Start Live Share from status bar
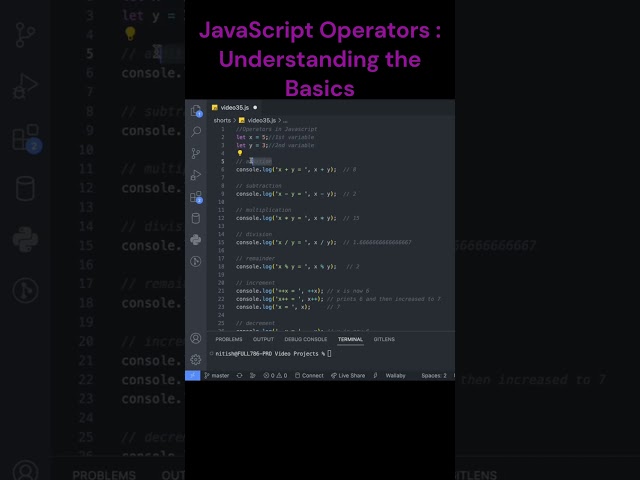The image size is (640, 480). pyautogui.click(x=348, y=376)
